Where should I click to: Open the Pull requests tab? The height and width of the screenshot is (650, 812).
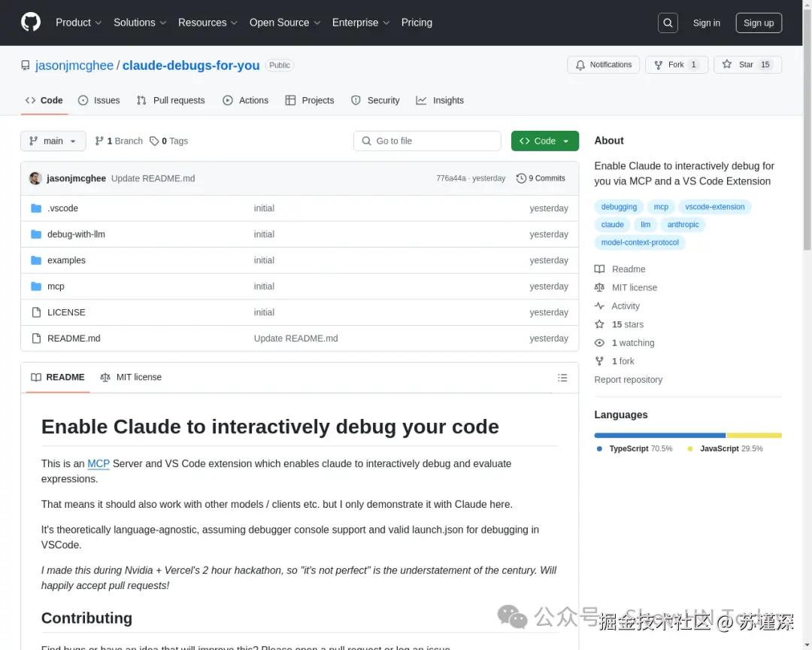(171, 101)
